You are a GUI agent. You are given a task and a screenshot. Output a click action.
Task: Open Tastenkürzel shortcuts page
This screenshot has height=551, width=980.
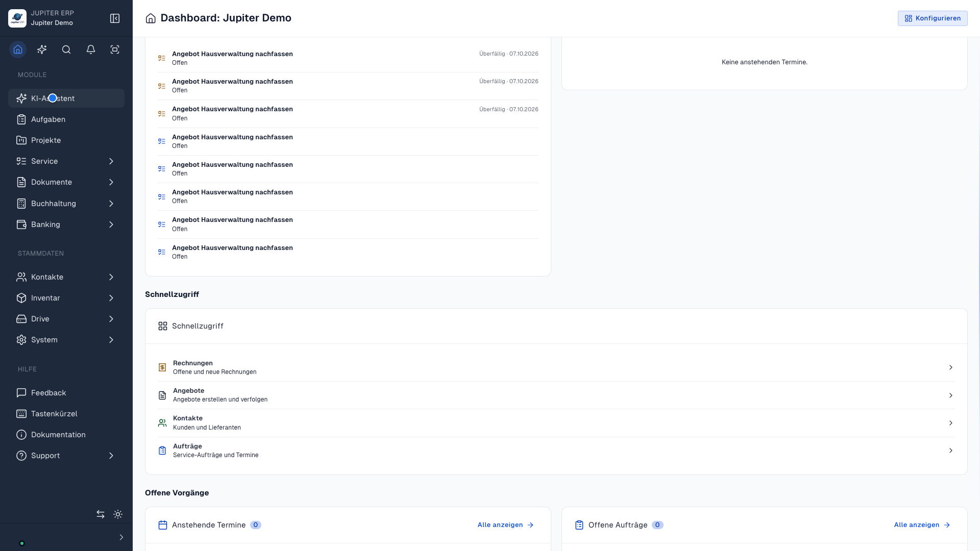pos(66,414)
